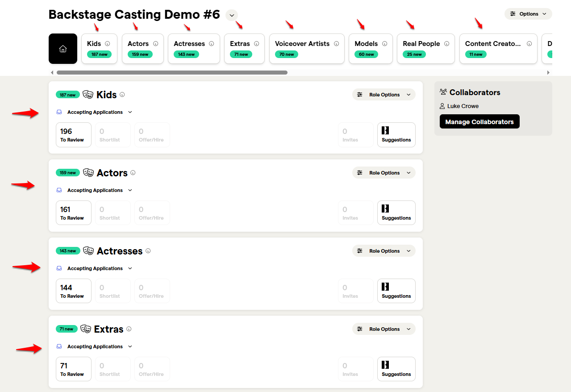Click info icon beside Actors role heading
The height and width of the screenshot is (392, 571).
(133, 173)
